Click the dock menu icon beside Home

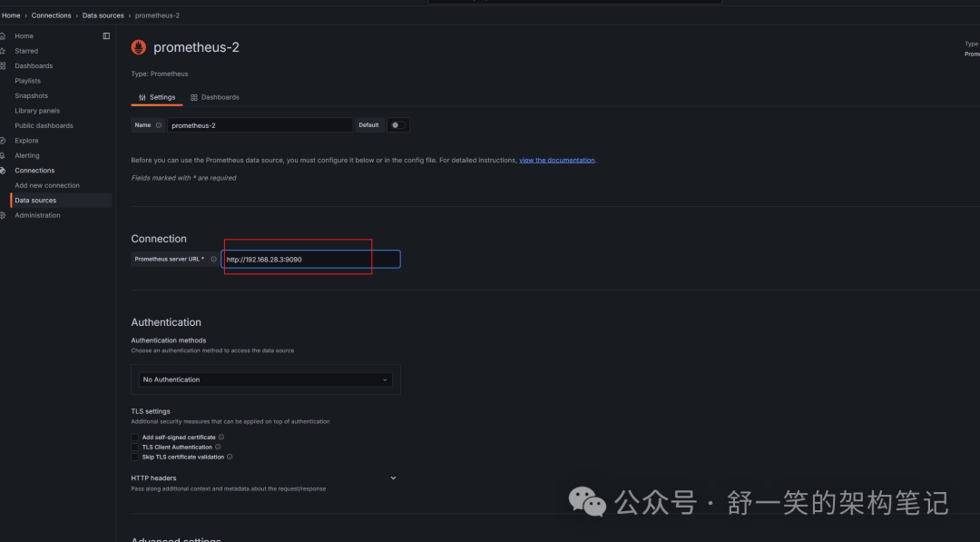(x=106, y=35)
